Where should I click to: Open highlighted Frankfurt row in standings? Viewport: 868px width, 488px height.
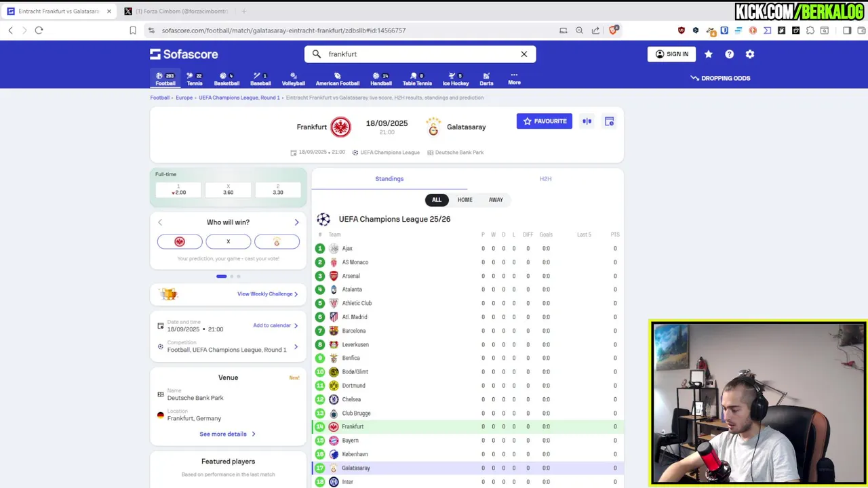[x=467, y=426]
